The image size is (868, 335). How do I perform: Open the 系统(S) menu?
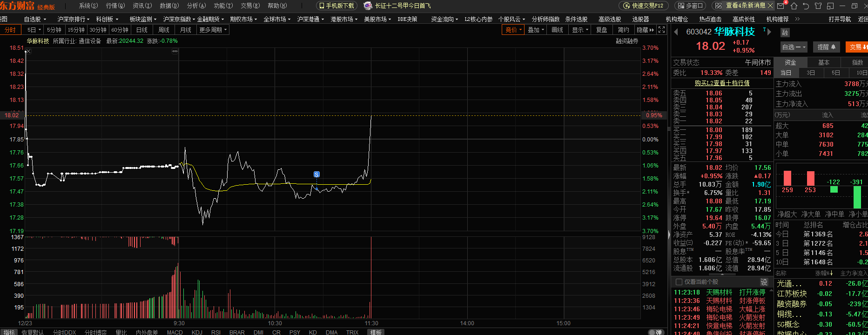[88, 6]
